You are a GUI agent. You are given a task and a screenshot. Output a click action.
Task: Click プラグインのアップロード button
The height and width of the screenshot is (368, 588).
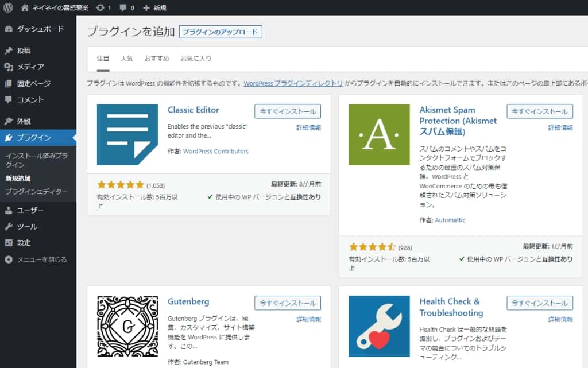point(220,32)
